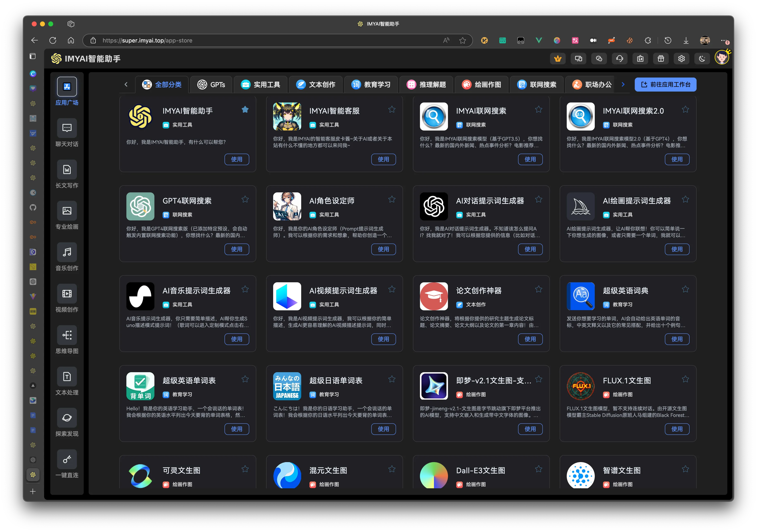Open 思维导图 mind map tool
757x532 pixels.
[x=67, y=340]
